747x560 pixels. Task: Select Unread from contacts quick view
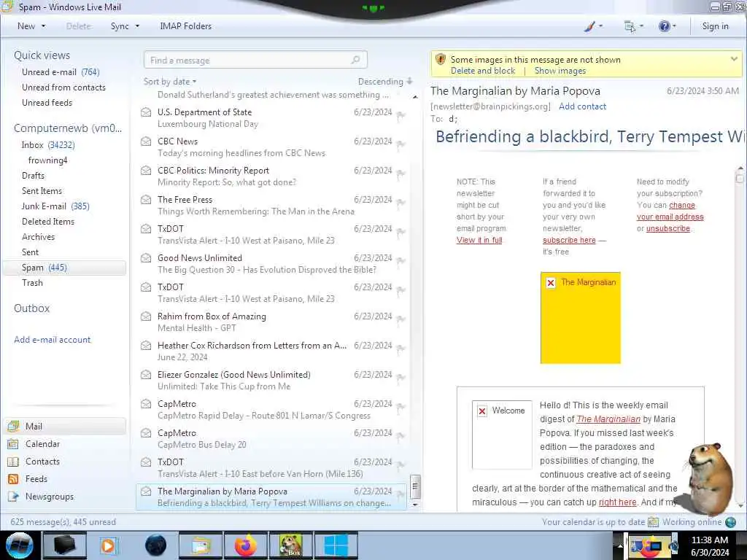pos(64,87)
